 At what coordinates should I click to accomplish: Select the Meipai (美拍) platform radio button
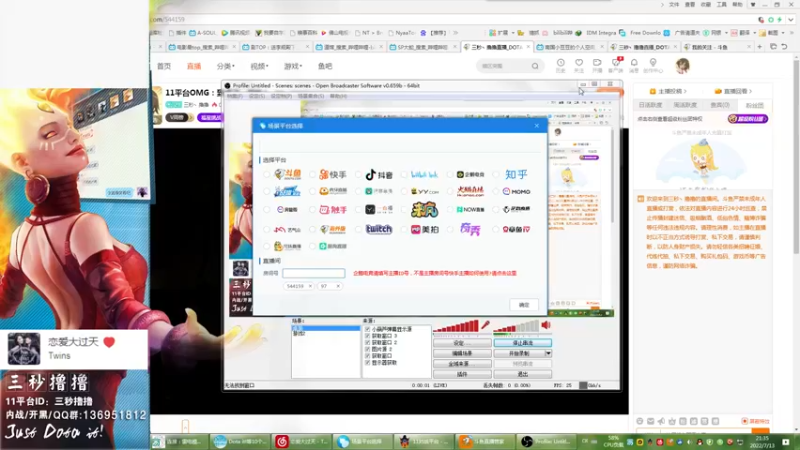[404, 230]
